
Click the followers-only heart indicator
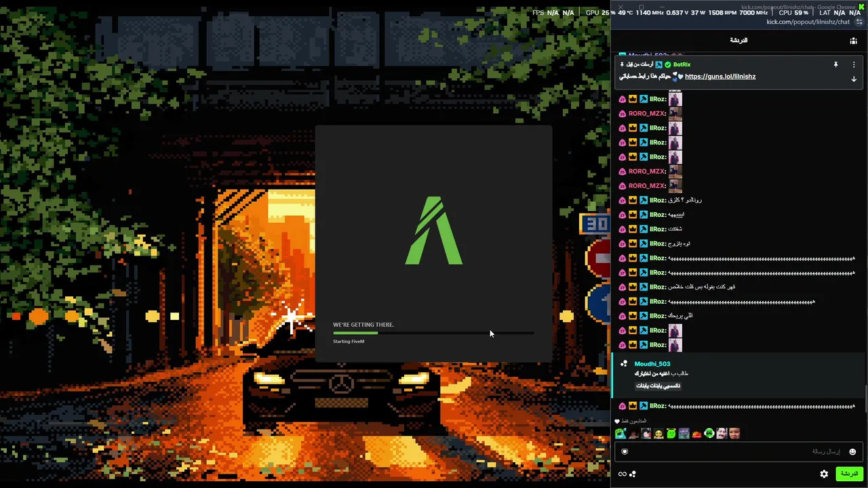pos(616,421)
